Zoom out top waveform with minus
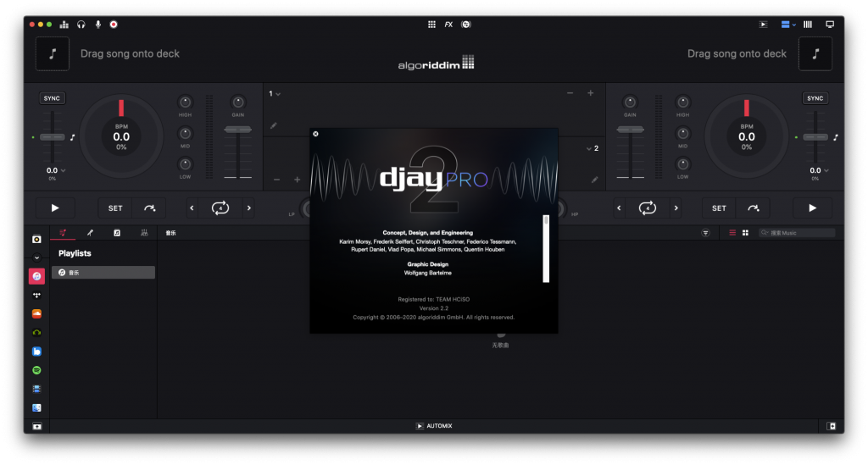Screen dimensions: 868x465 (x=570, y=93)
